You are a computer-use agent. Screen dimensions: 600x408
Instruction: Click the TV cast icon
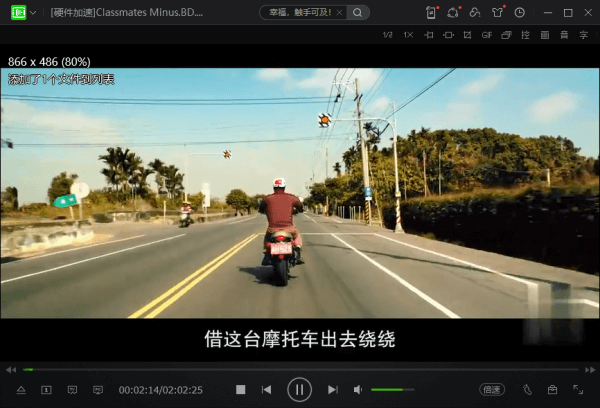click(72, 390)
